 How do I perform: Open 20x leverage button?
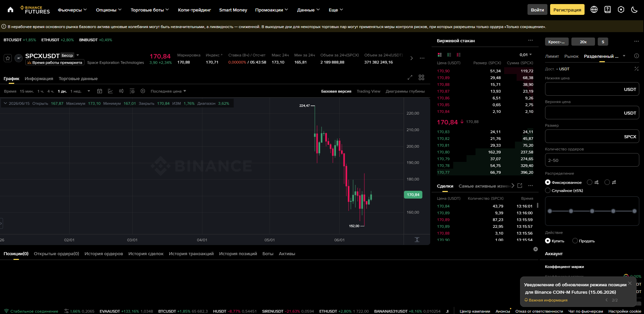583,42
